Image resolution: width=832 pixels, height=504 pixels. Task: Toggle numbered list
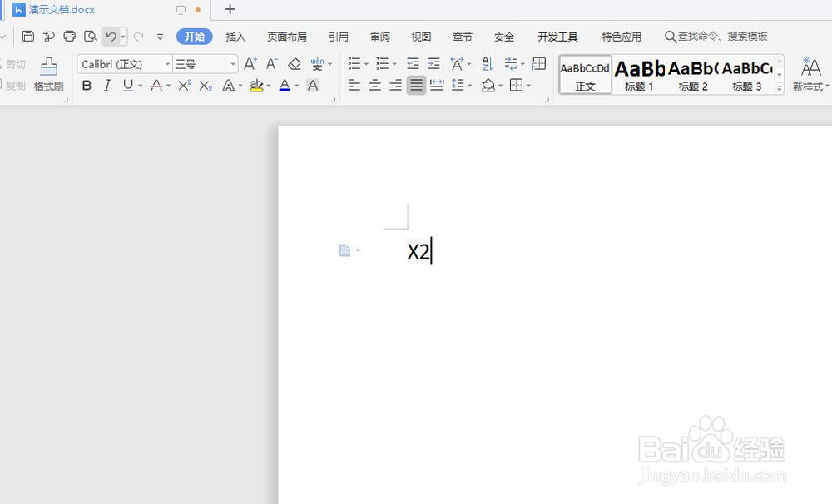pos(383,64)
